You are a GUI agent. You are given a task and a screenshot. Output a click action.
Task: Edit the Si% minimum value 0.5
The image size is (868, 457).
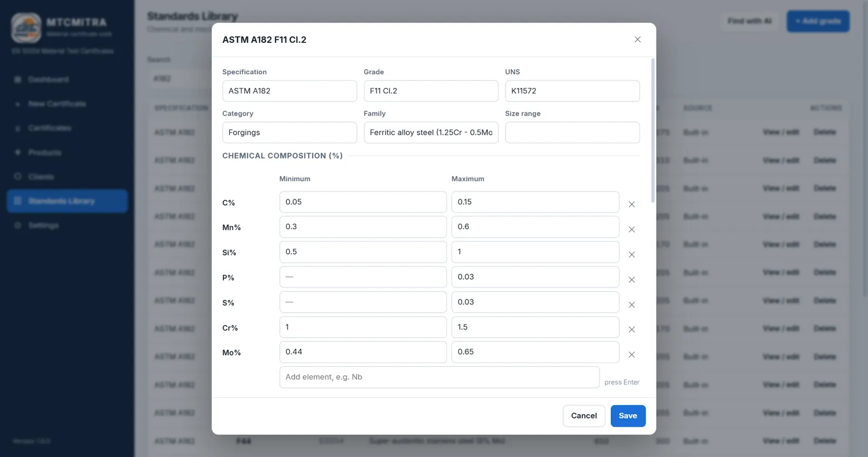[363, 252]
